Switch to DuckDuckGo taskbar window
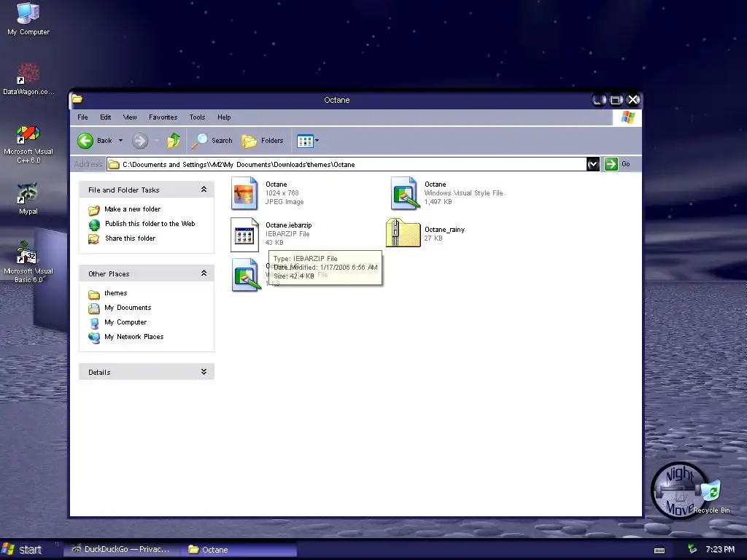The height and width of the screenshot is (560, 747). (120, 550)
